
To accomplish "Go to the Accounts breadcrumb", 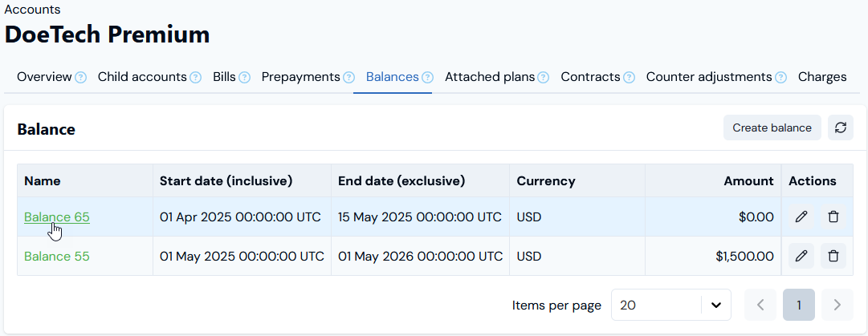I will [x=33, y=10].
